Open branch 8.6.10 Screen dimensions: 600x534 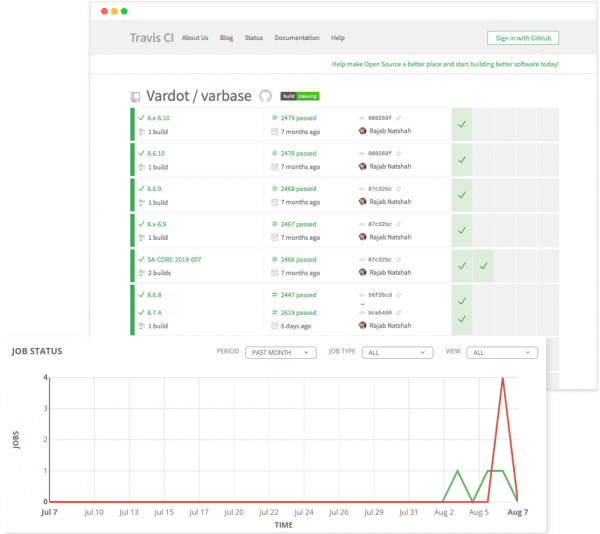pos(156,153)
